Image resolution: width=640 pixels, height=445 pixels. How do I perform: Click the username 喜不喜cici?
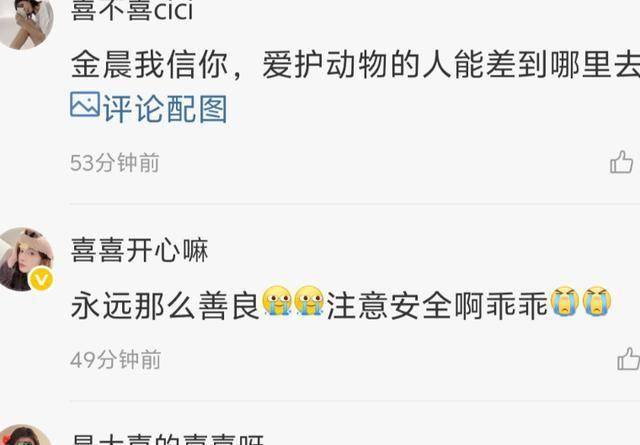click(131, 10)
